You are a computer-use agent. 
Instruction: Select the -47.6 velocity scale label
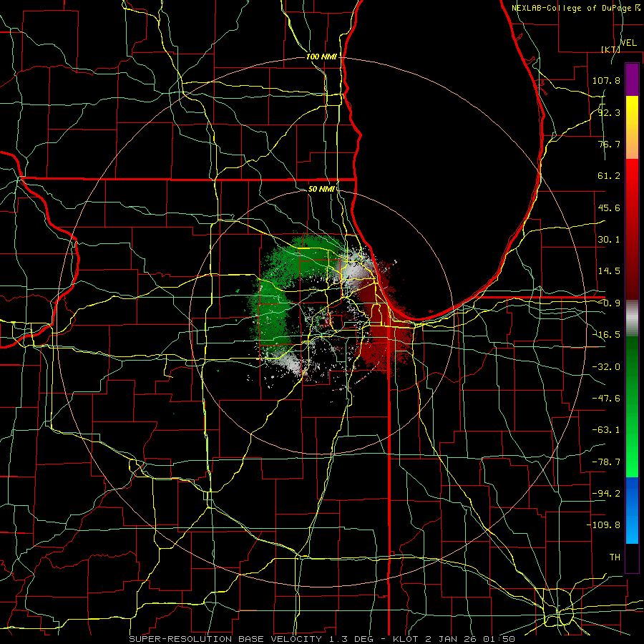tap(606, 399)
